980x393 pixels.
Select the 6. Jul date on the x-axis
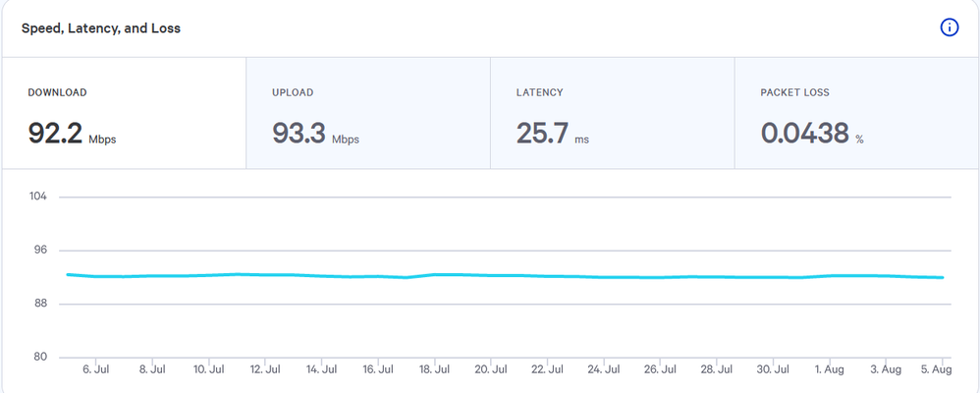95,370
